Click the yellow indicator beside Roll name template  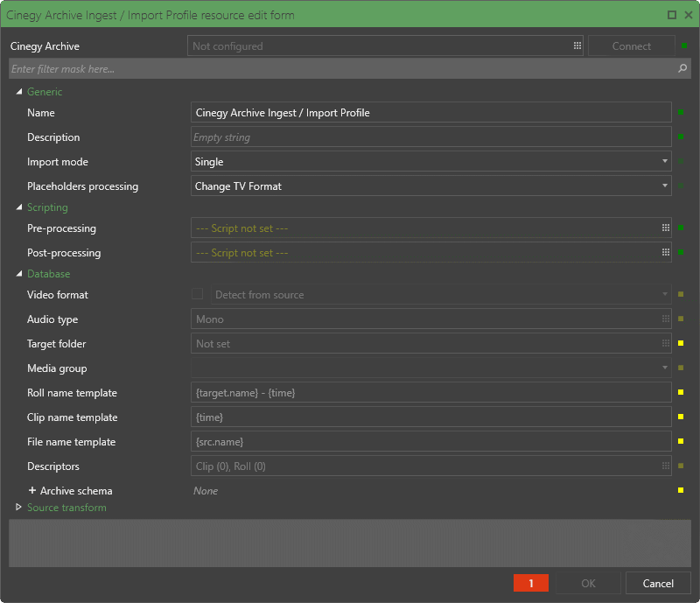point(681,392)
